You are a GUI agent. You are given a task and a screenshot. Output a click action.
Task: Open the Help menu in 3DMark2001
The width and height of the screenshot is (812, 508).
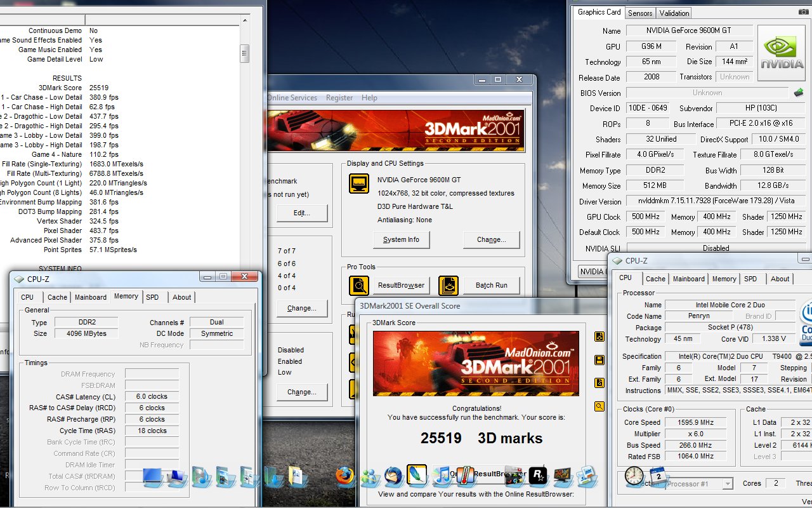click(x=369, y=98)
